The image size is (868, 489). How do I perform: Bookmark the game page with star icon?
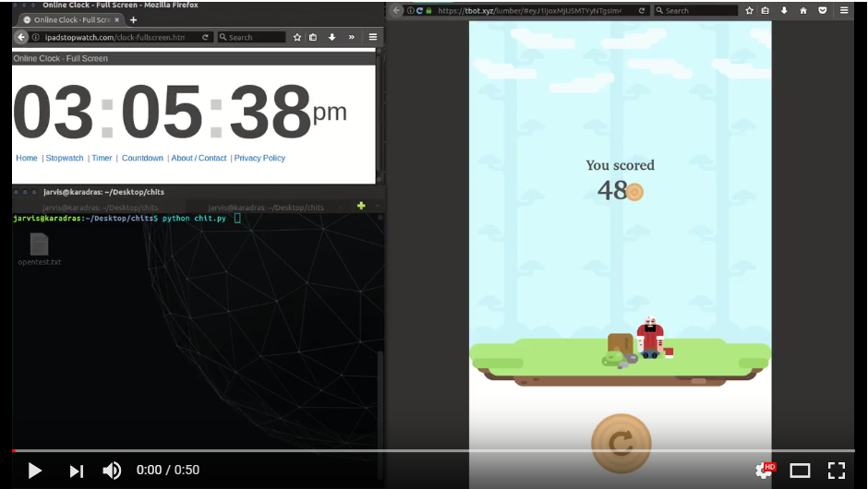click(x=749, y=10)
